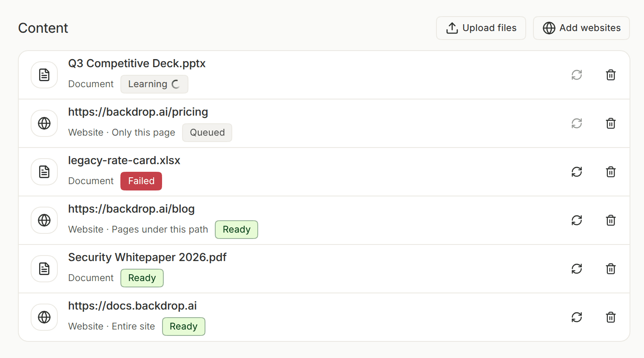Open the Security Whitepaper 2026.pdf title
The image size is (644, 358).
coord(148,257)
